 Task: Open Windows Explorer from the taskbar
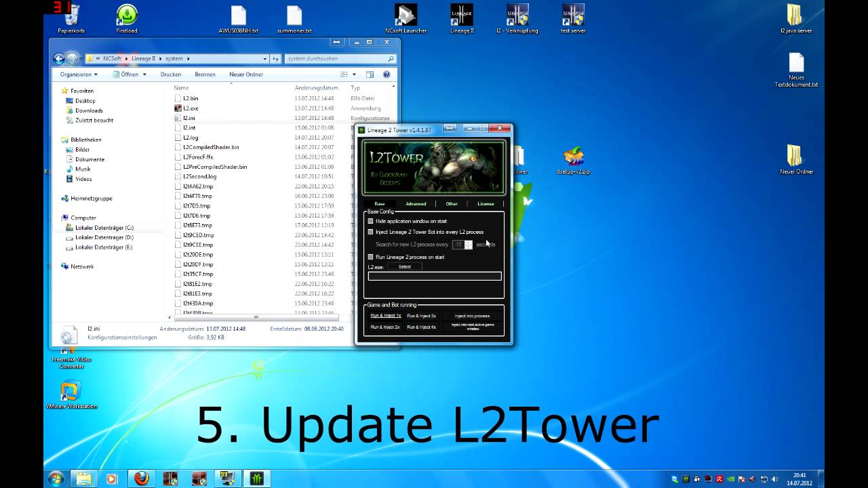[x=84, y=479]
